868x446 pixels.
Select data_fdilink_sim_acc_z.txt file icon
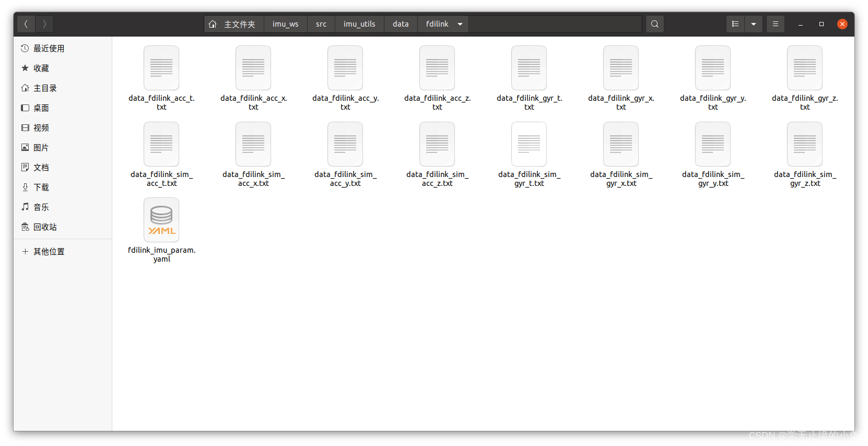pos(437,144)
